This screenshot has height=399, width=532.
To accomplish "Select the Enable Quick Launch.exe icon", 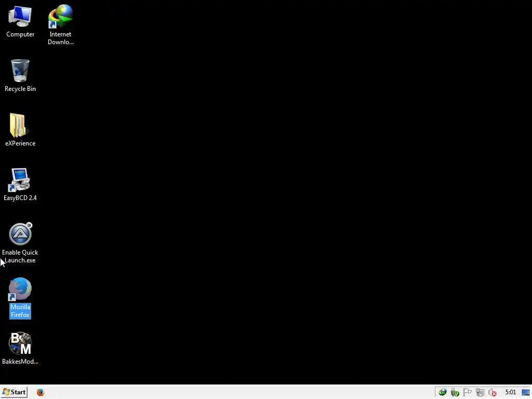I will pos(20,243).
